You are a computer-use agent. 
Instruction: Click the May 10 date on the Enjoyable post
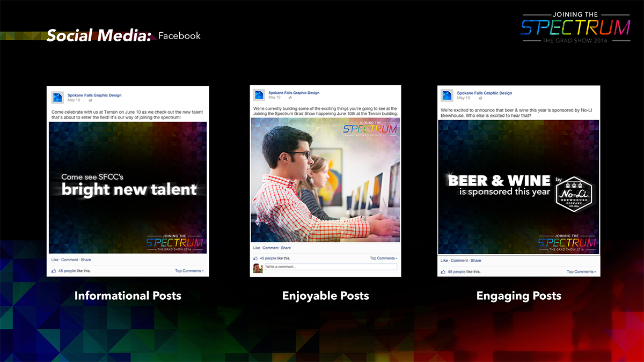[x=274, y=98]
